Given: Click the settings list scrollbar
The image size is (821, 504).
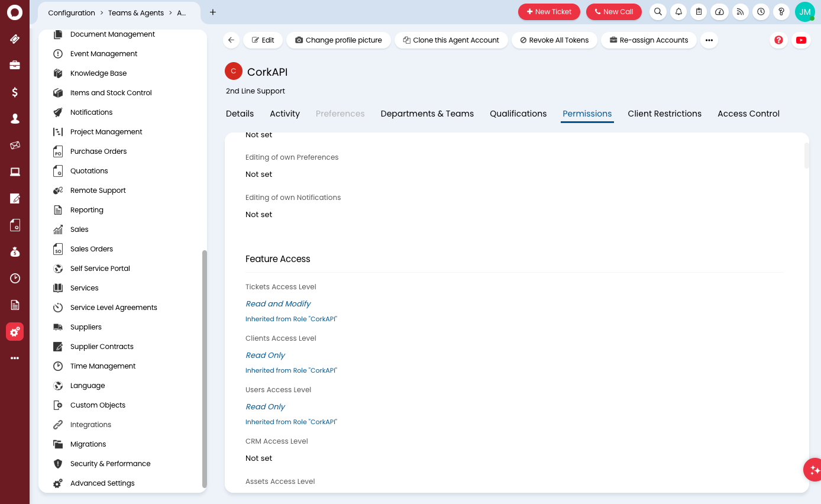Looking at the screenshot, I should [205, 368].
